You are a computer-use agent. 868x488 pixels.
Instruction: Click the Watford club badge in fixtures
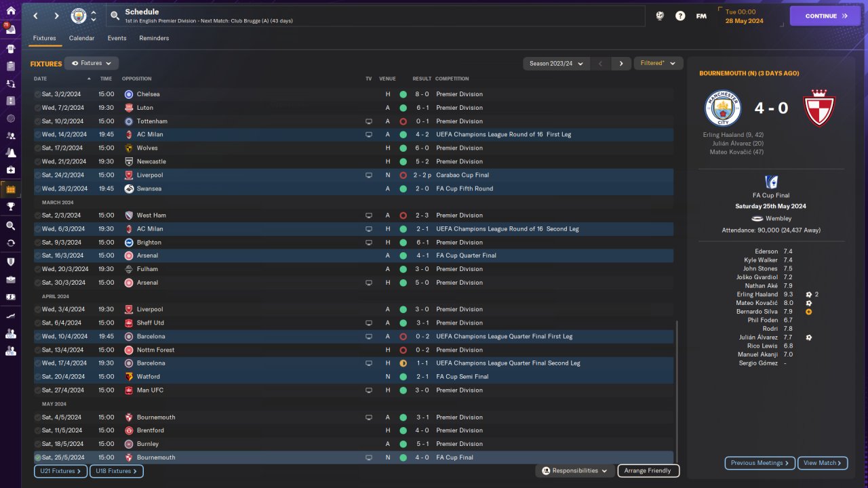click(x=129, y=377)
